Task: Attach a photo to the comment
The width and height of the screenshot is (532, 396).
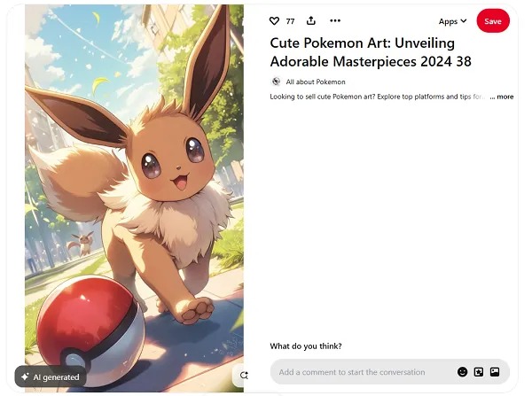Action: 495,372
